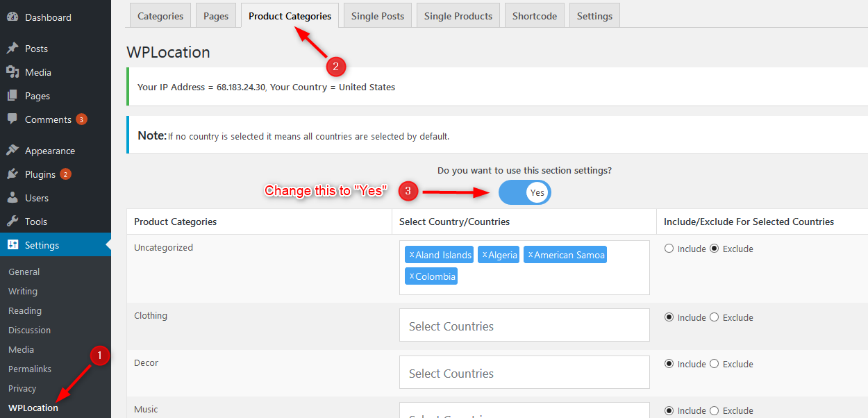Viewport: 868px width, 418px height.
Task: Go to the Settings tab
Action: click(x=594, y=16)
